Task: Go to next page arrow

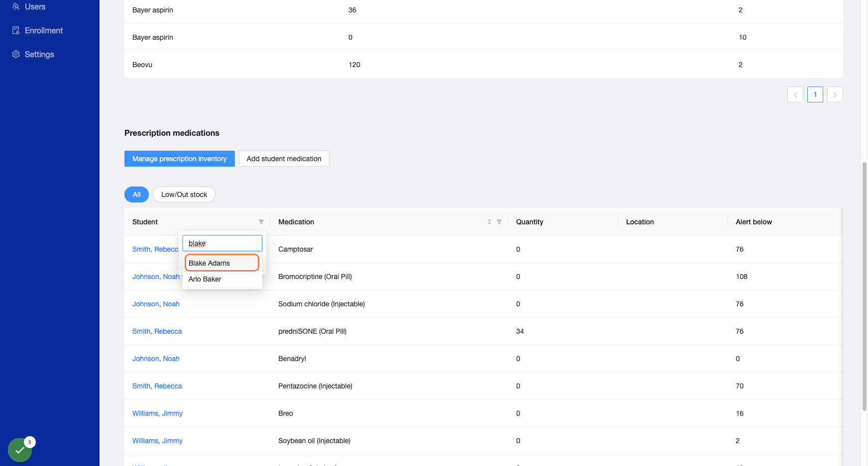Action: click(x=835, y=94)
